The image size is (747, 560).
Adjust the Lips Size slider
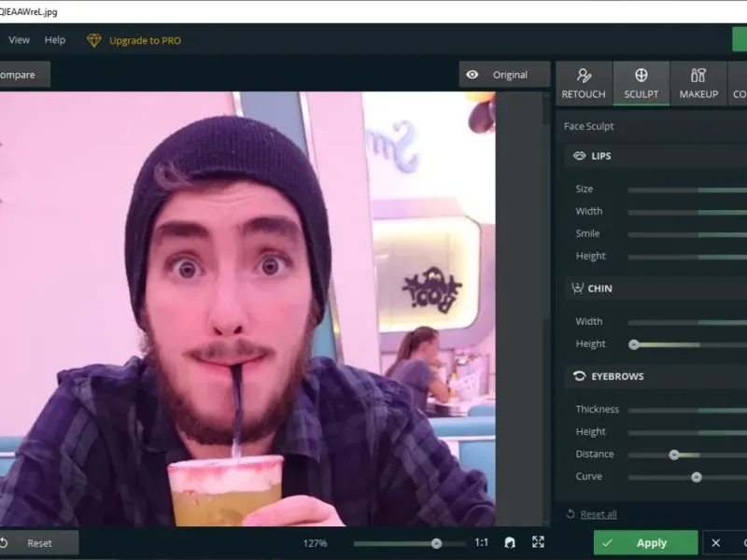coord(687,190)
